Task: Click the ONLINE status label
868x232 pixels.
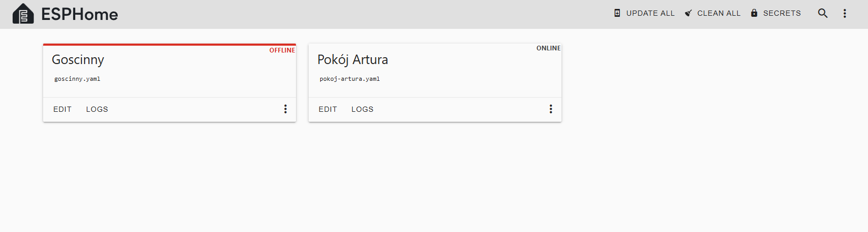Action: pos(548,48)
